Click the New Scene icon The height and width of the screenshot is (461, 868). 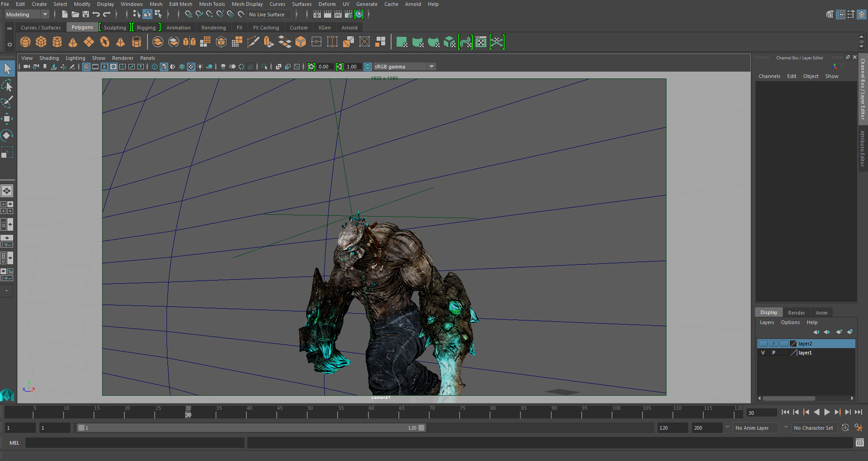tap(65, 15)
